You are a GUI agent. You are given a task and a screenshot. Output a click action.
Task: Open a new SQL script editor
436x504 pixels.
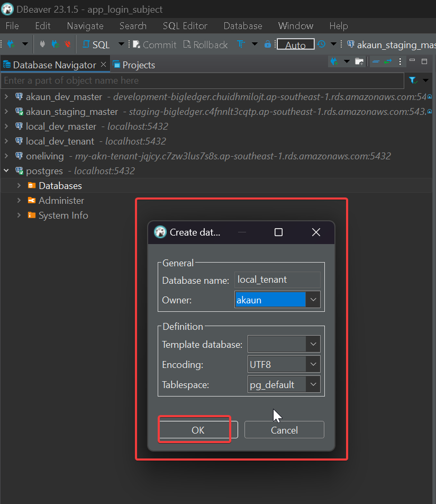click(97, 45)
